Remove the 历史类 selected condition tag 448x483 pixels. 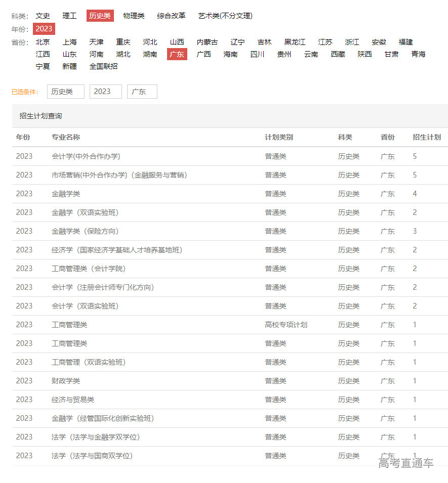pos(65,92)
